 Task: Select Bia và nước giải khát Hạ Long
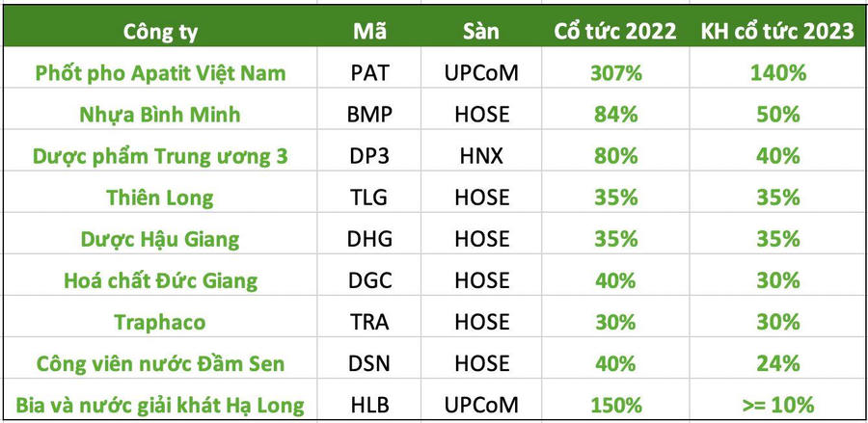160,404
